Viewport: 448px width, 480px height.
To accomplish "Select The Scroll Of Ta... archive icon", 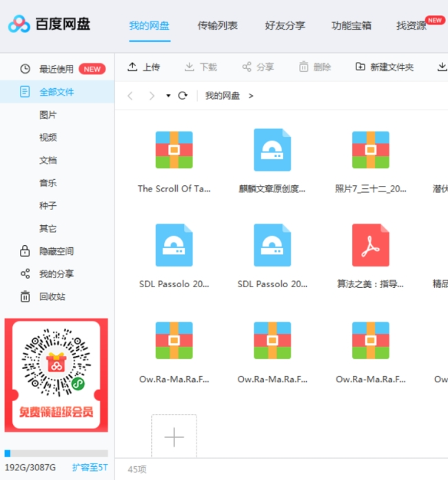I will click(174, 149).
